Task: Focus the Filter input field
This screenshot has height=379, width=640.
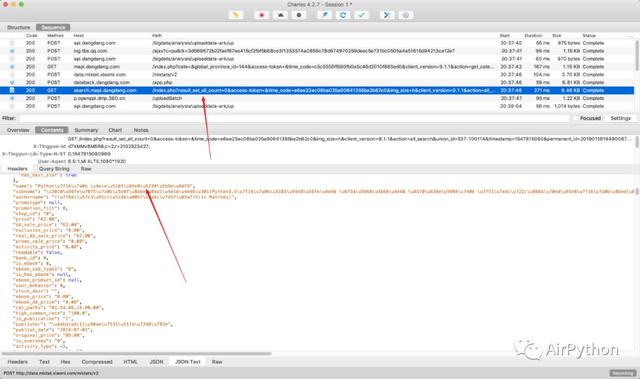Action: click(x=293, y=118)
